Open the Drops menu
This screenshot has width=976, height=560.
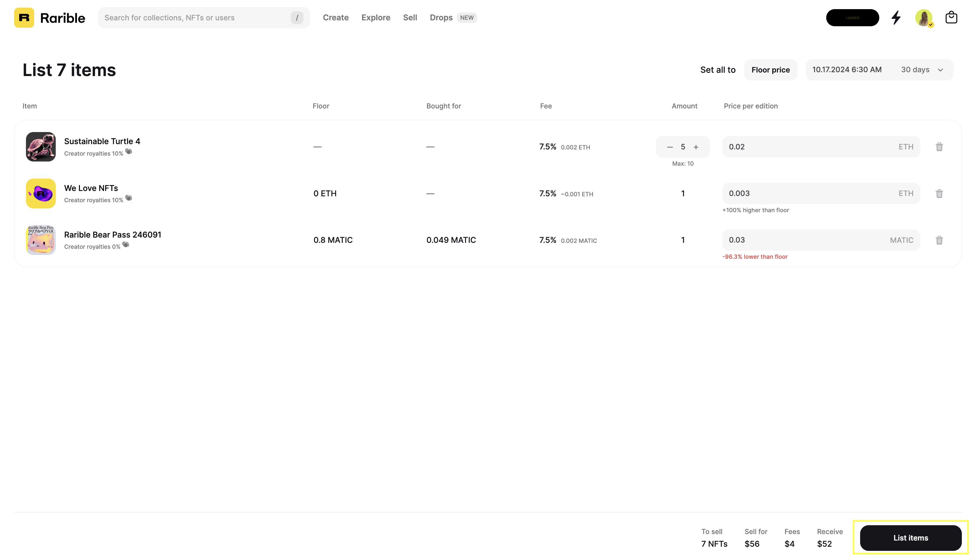coord(441,17)
